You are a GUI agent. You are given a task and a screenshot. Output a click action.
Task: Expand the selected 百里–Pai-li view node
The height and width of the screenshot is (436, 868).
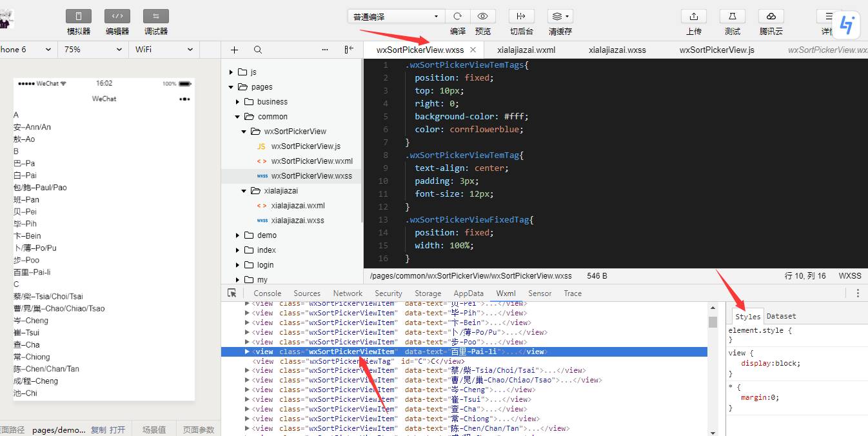tap(248, 352)
